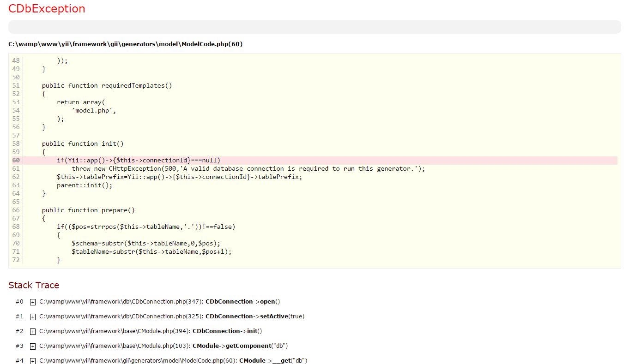635x364 pixels.
Task: Click highlighted line 60 connectionId check
Action: pos(139,161)
